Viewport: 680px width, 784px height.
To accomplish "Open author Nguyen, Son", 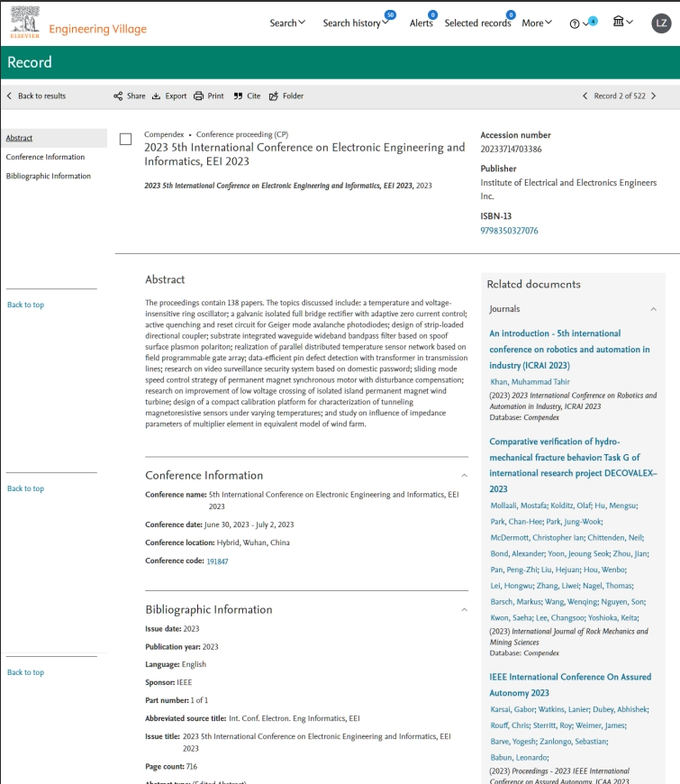I will [x=623, y=601].
